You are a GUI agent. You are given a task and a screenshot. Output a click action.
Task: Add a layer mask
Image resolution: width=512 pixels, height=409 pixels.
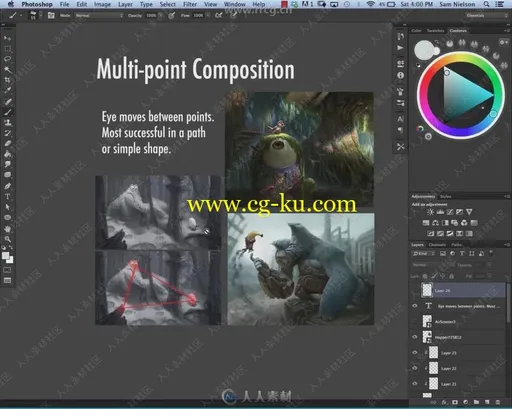(x=455, y=402)
